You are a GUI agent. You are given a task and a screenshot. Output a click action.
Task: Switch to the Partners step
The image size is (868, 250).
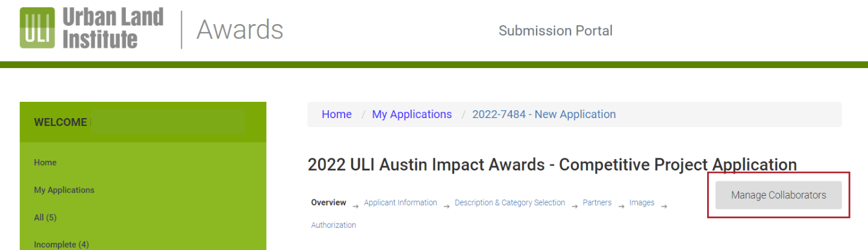(597, 203)
